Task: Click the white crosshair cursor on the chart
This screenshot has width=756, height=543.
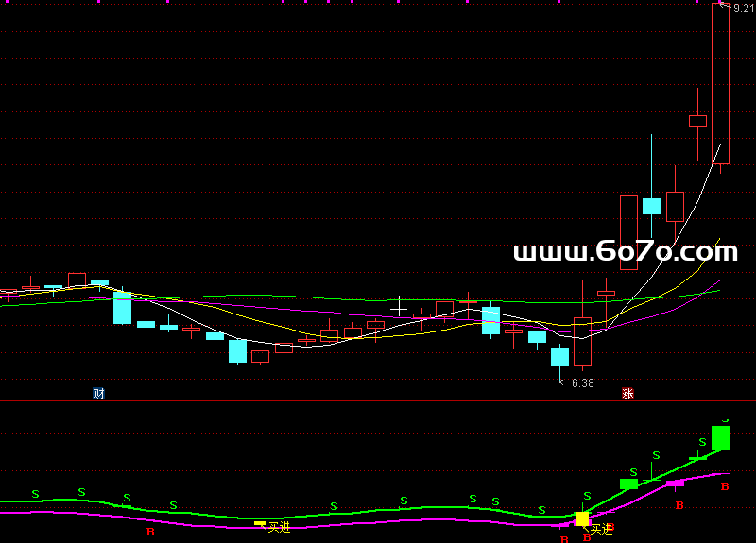Action: tap(399, 307)
